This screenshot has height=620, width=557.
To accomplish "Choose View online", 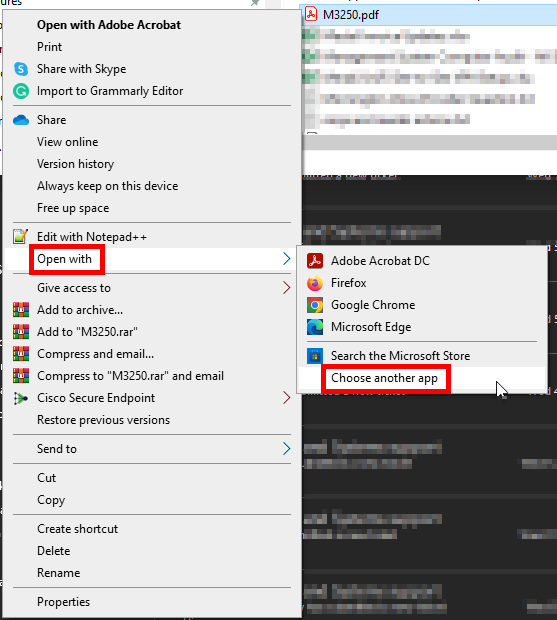I will [x=153, y=142].
